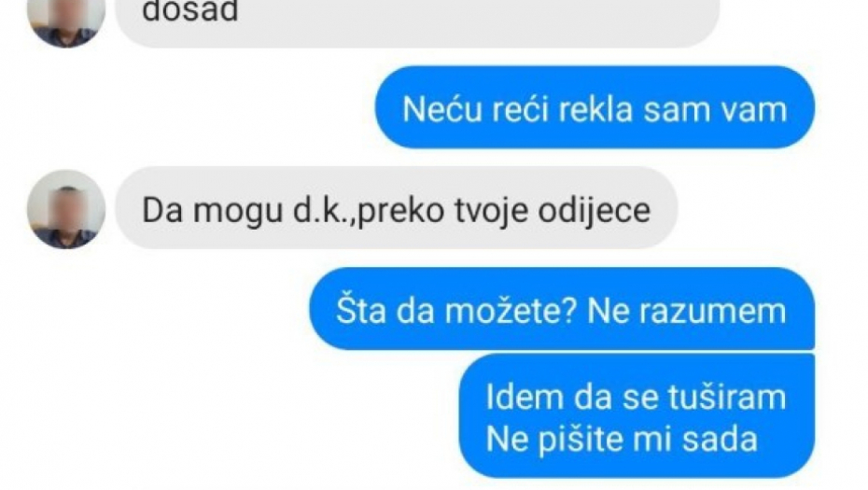Viewport: 868px width, 490px height.
Task: Tap the blue "Neću reći rekla sam vam" bubble
Action: point(595,107)
